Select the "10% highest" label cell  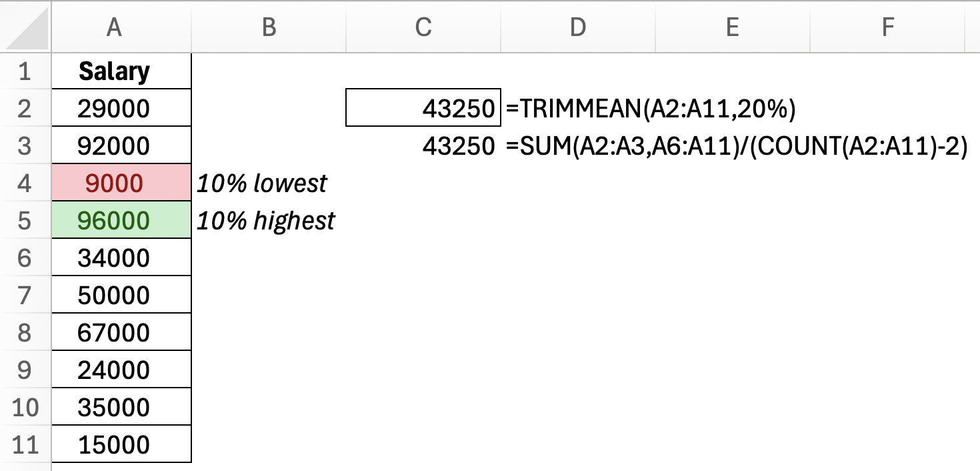point(266,220)
